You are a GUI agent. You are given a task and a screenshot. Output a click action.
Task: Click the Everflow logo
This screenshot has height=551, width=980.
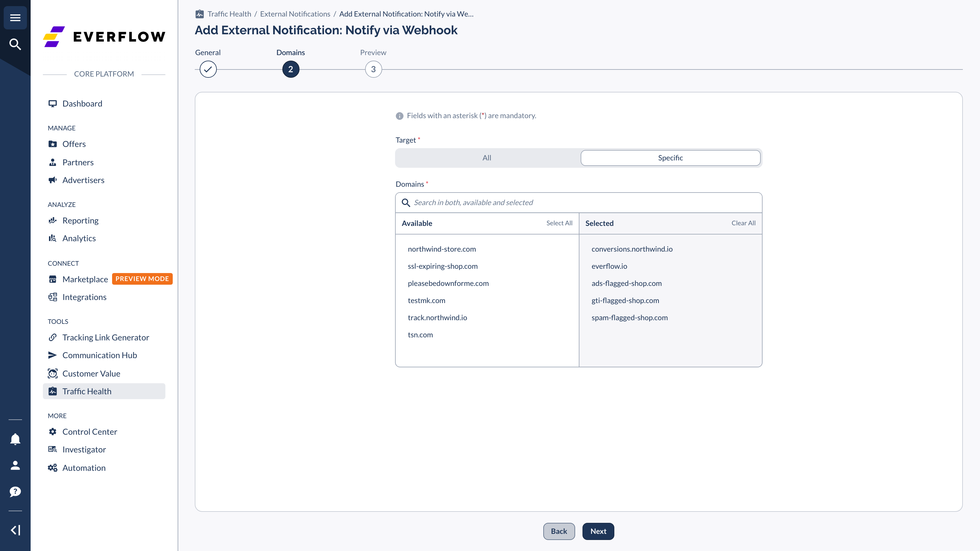pos(104,36)
